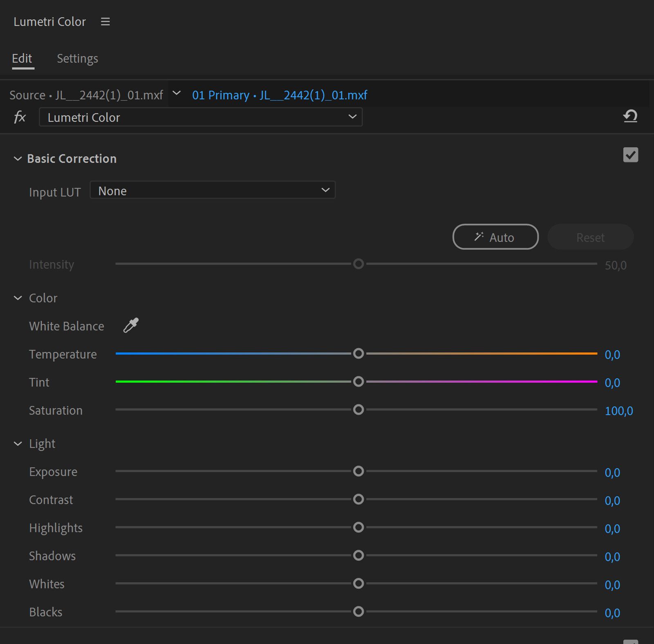Collapse the Color section
Viewport: 654px width, 644px height.
click(x=18, y=298)
